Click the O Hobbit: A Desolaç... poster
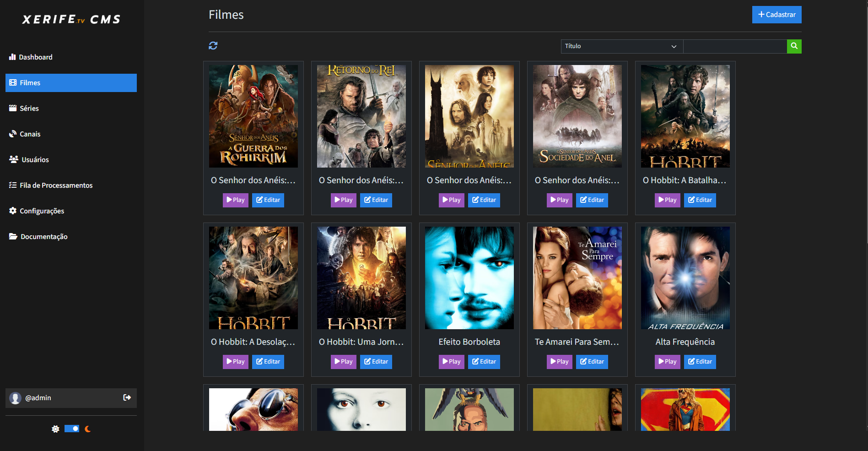The image size is (868, 451). coord(253,278)
